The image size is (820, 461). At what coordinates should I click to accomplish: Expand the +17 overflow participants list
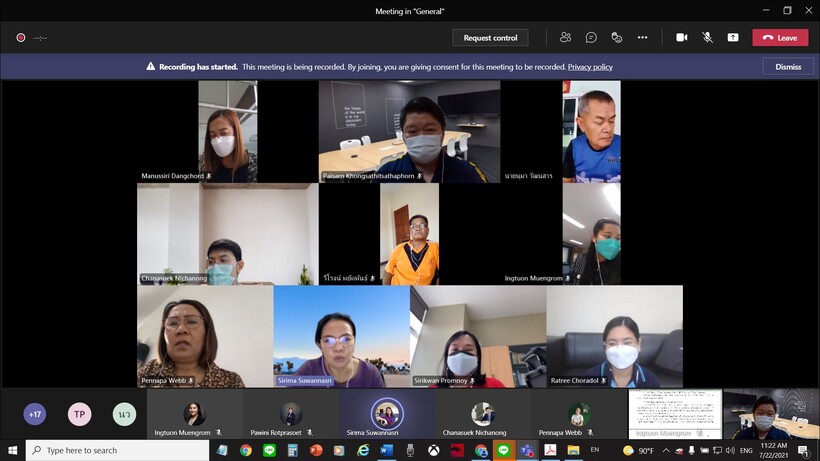coord(35,414)
